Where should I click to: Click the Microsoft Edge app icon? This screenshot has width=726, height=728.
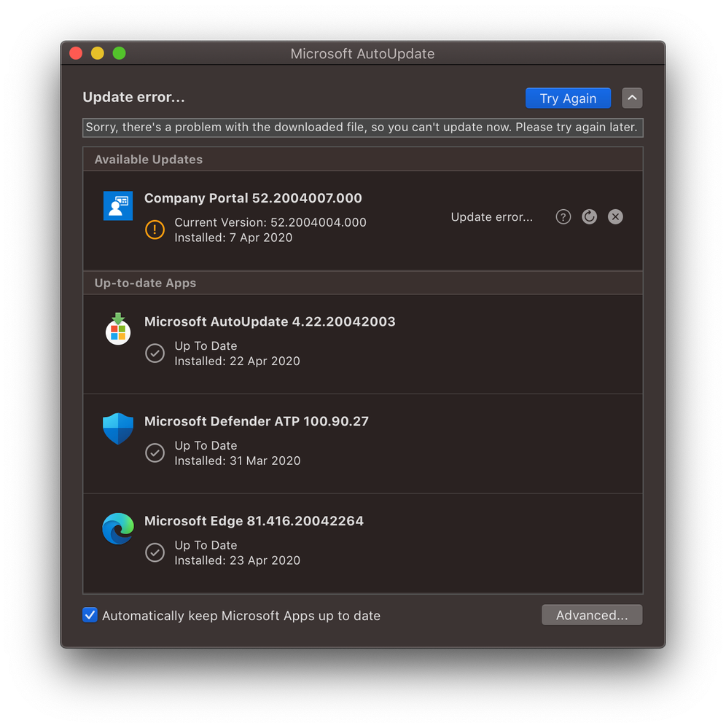pos(118,528)
